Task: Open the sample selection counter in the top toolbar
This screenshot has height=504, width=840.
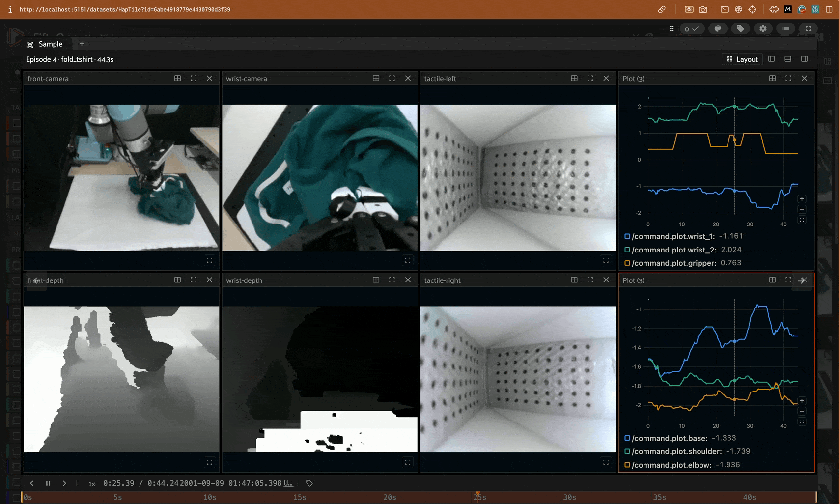Action: (x=692, y=28)
